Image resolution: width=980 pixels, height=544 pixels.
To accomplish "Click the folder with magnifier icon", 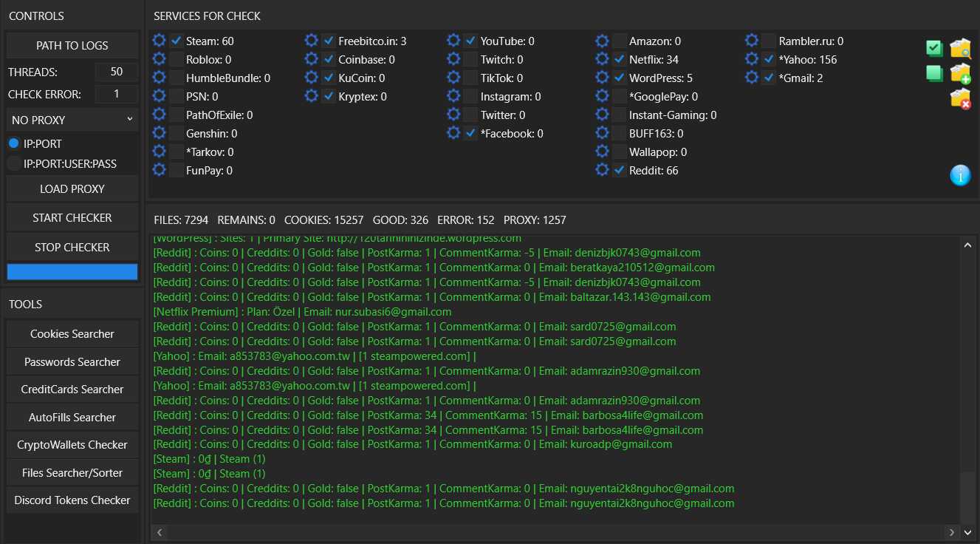I will (960, 49).
